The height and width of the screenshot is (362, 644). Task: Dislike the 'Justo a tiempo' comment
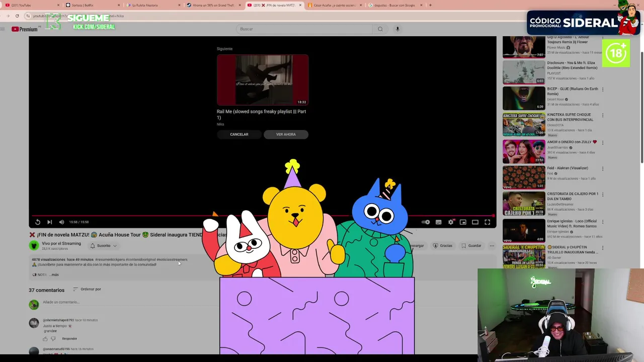53,338
